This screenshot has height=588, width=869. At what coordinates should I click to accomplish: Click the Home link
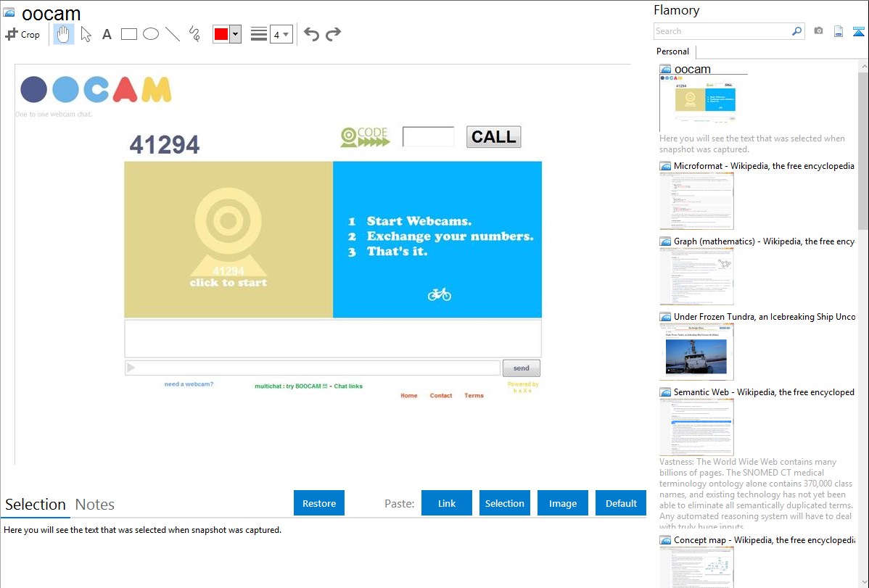(409, 396)
